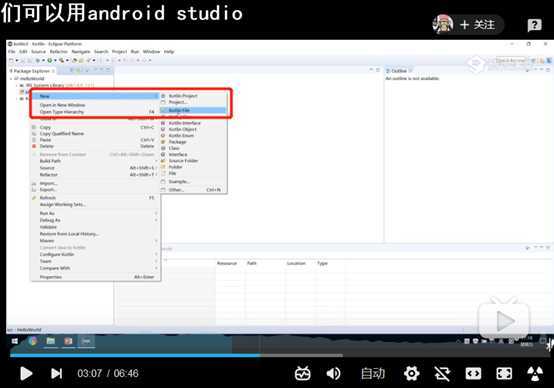The width and height of the screenshot is (554, 388).
Task: Click the radiation symbol icon in player bar
Action: (535, 373)
